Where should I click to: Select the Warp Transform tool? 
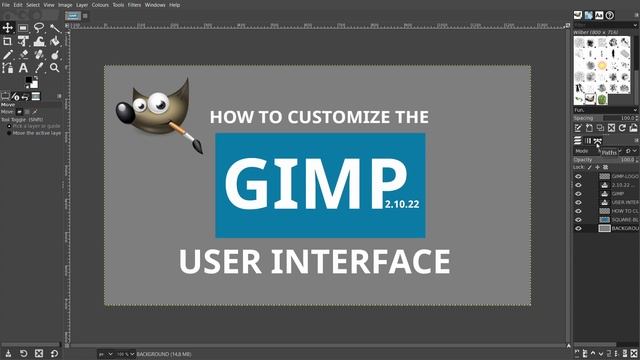[39, 41]
